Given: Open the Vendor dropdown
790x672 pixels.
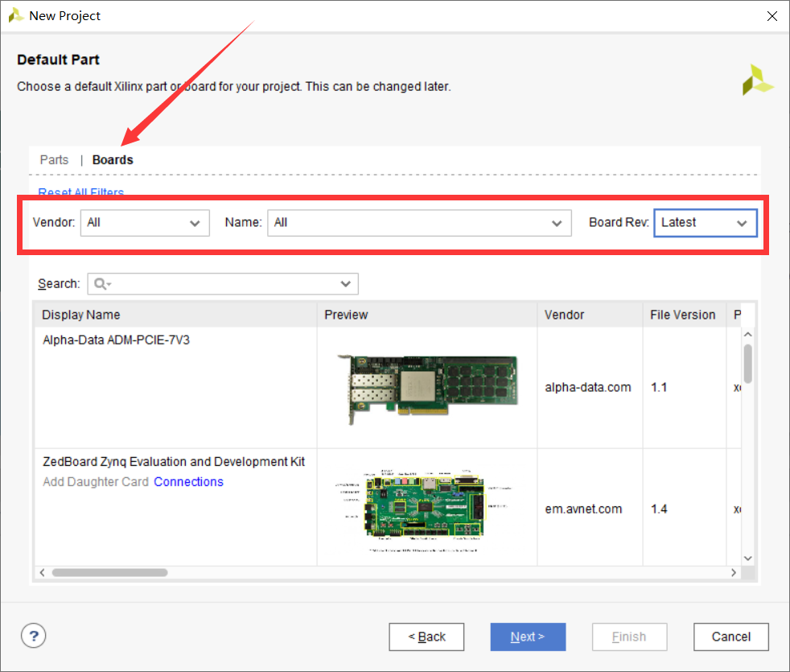Looking at the screenshot, I should click(145, 223).
